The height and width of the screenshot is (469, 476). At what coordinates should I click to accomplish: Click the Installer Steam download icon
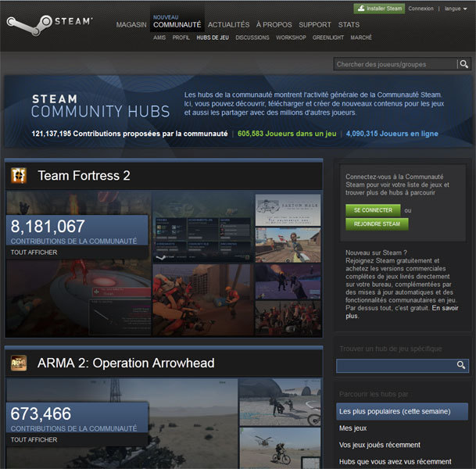pyautogui.click(x=360, y=8)
